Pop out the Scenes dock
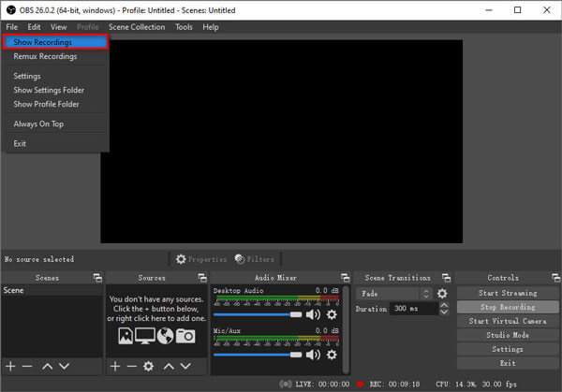 97,278
